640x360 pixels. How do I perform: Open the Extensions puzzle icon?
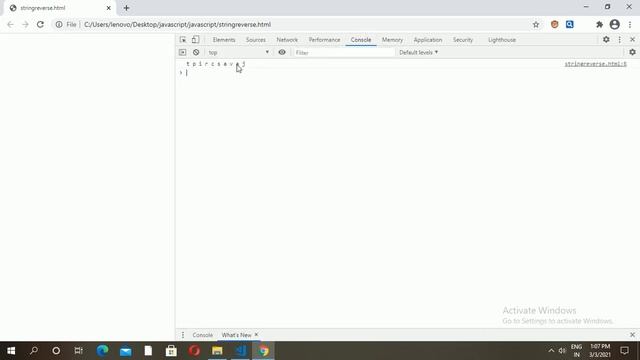(x=599, y=24)
